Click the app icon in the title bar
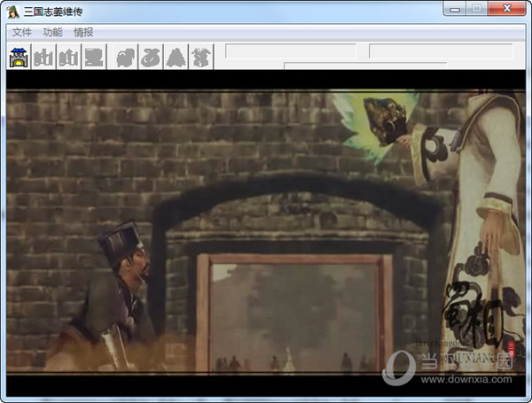The height and width of the screenshot is (403, 532). 13,12
